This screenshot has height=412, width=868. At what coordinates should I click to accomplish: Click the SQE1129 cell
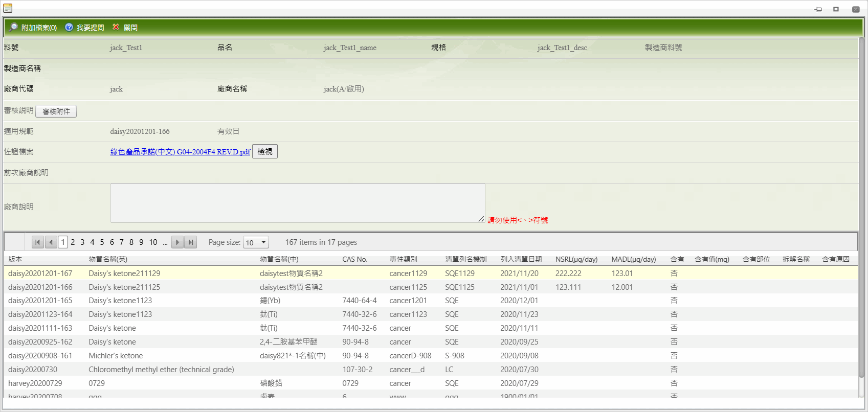[x=460, y=273]
